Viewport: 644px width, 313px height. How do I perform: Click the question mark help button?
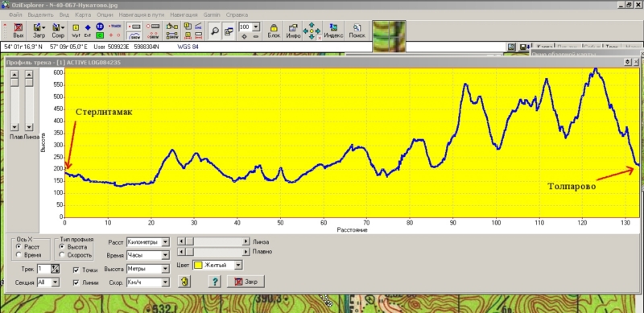tap(214, 282)
